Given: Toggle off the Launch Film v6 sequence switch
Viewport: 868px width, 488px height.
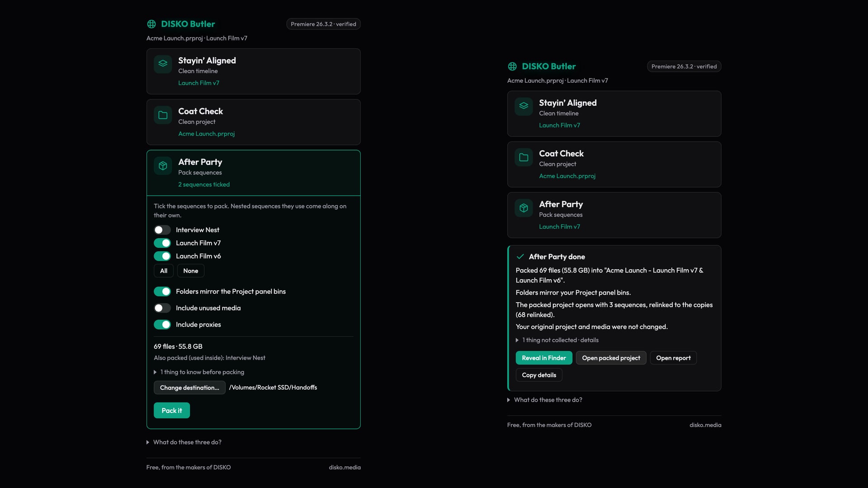Looking at the screenshot, I should [162, 256].
